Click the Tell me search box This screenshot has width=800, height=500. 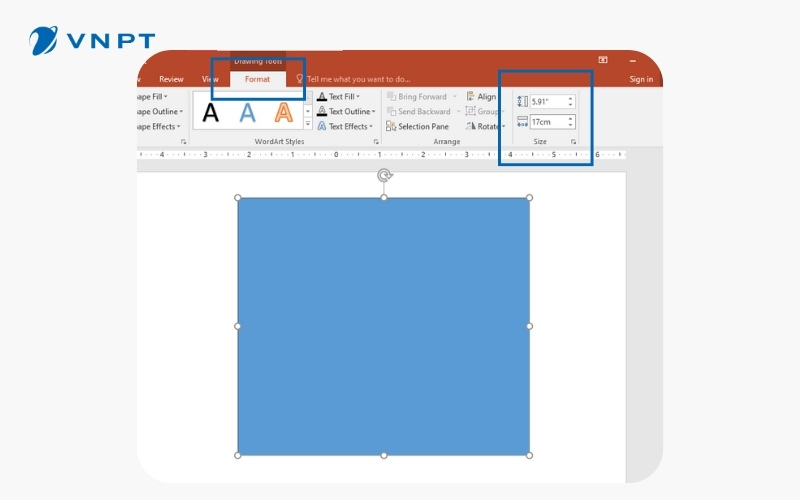358,79
